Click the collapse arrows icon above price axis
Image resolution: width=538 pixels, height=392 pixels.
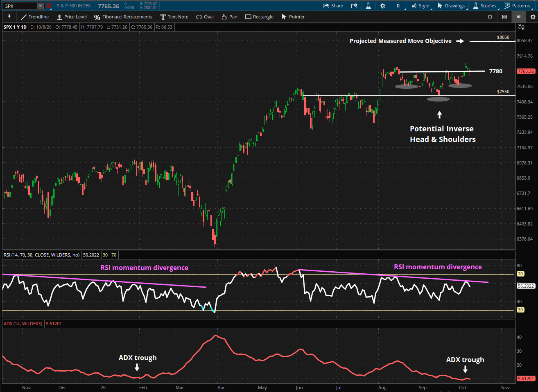click(x=521, y=27)
